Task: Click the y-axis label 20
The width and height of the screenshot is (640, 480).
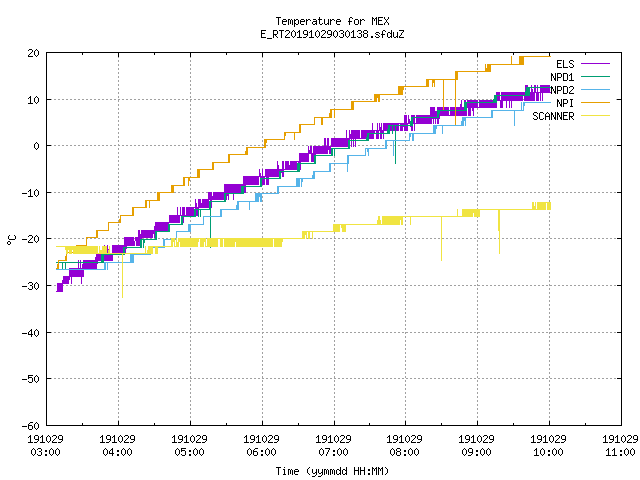Action: click(33, 53)
